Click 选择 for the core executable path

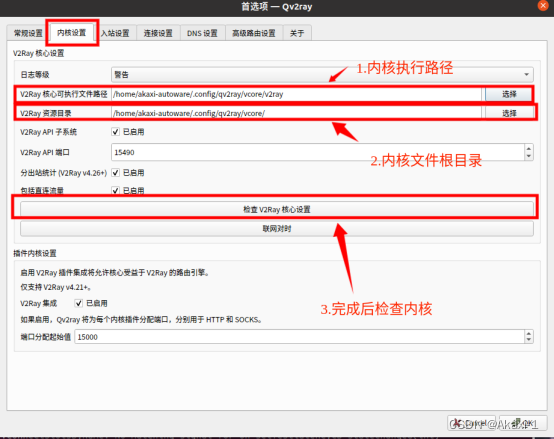(x=509, y=94)
